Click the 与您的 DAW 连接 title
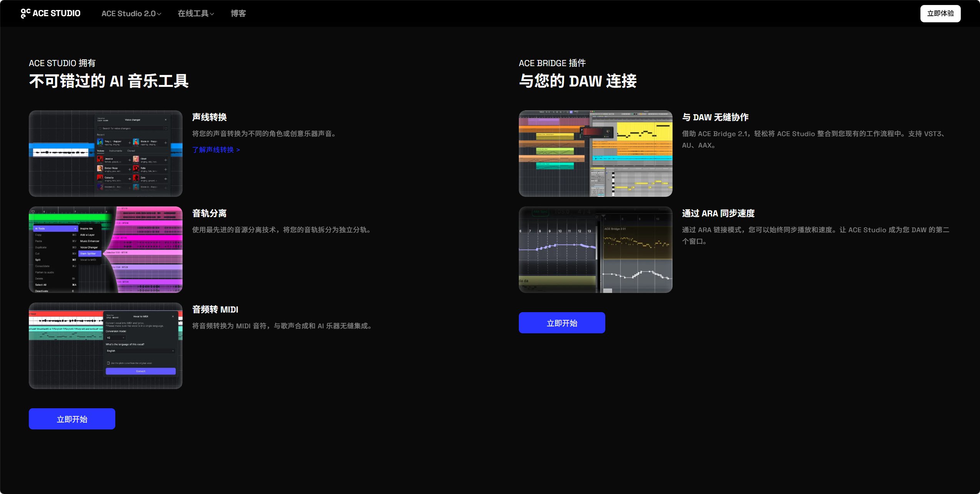Image resolution: width=980 pixels, height=494 pixels. (578, 81)
